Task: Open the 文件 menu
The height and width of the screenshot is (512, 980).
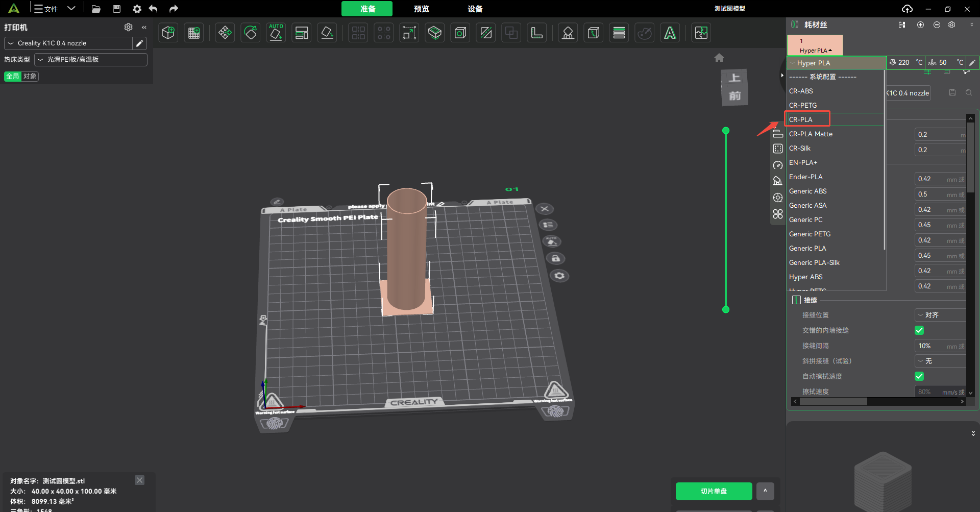Action: (x=46, y=9)
